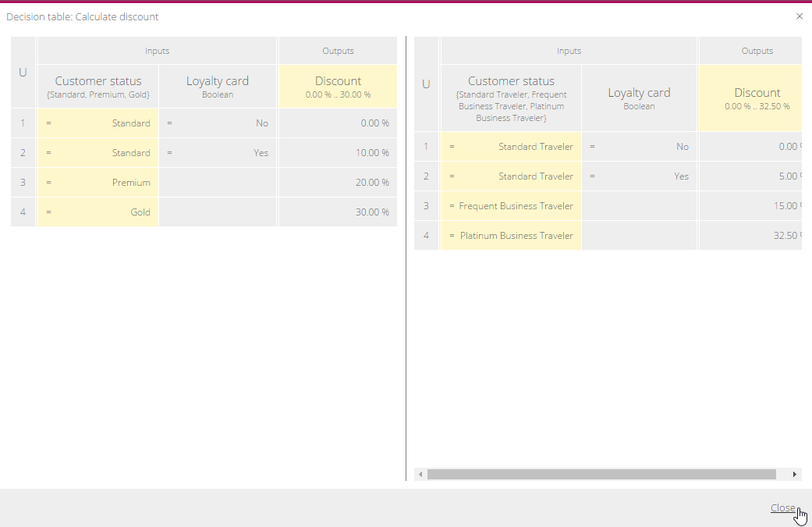Click the Discount header with range 0.00 % .. 32.50 %
Image resolution: width=812 pixels, height=527 pixels.
tap(756, 98)
